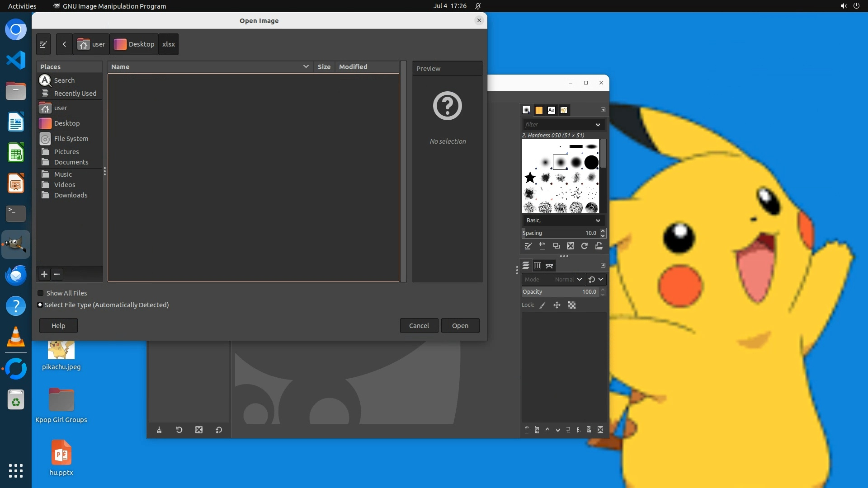The height and width of the screenshot is (488, 868).
Task: Click the create new brush icon
Action: coord(542,246)
